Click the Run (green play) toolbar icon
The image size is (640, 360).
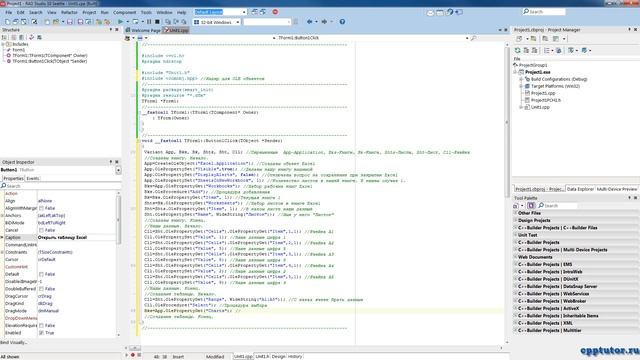click(120, 22)
